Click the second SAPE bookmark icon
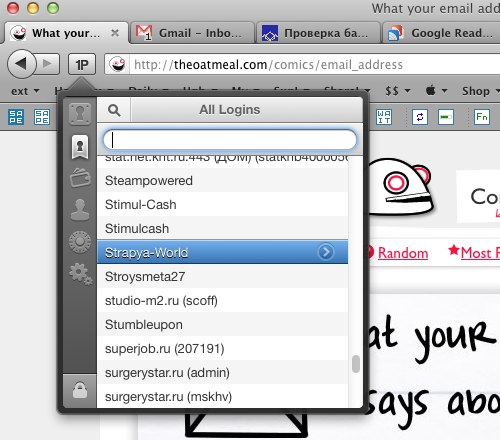The width and height of the screenshot is (500, 440). click(x=42, y=117)
